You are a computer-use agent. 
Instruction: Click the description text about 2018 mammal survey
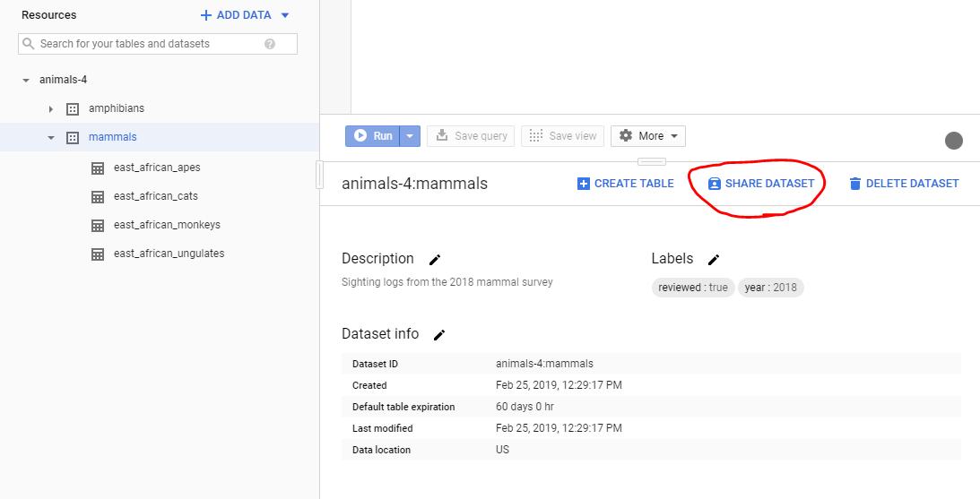coord(447,282)
